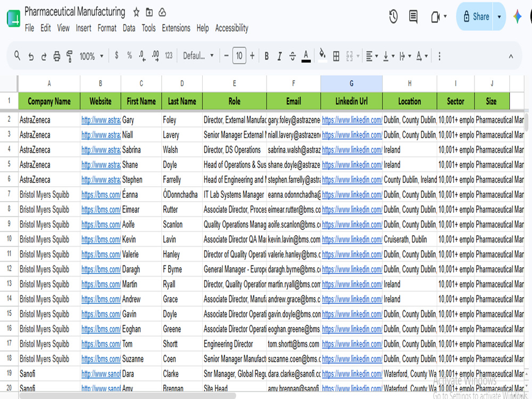The width and height of the screenshot is (532, 399).
Task: Open the View menu
Action: [x=63, y=28]
